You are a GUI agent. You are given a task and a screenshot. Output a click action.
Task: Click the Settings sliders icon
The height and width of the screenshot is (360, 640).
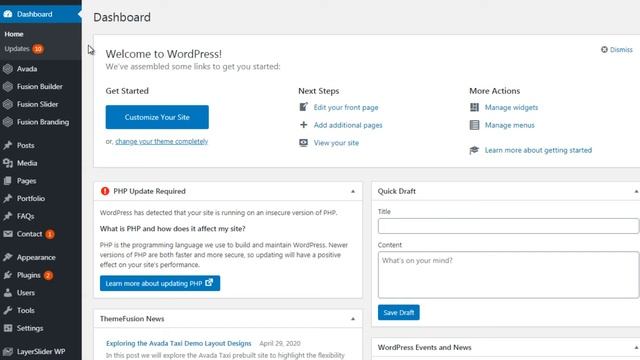tap(8, 328)
